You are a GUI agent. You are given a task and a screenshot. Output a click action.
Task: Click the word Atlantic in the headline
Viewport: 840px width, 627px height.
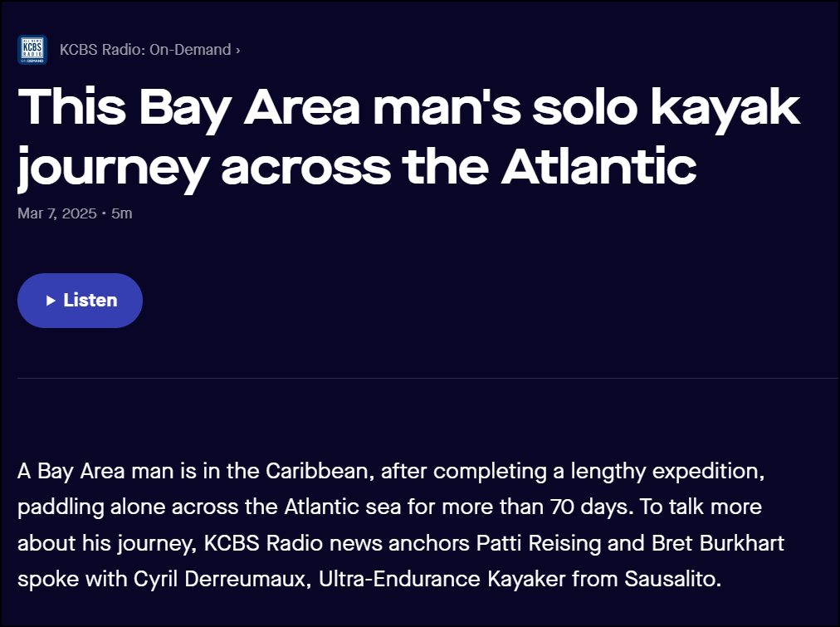click(598, 166)
